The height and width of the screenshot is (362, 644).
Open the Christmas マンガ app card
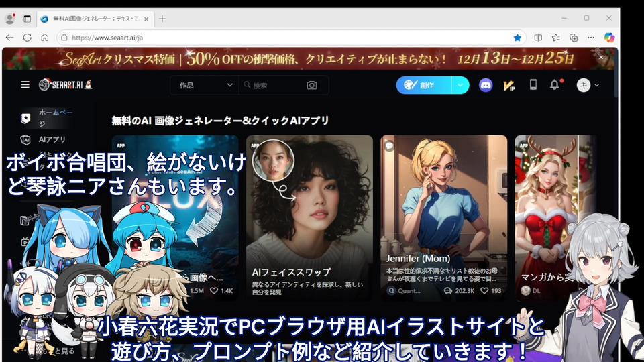556,217
